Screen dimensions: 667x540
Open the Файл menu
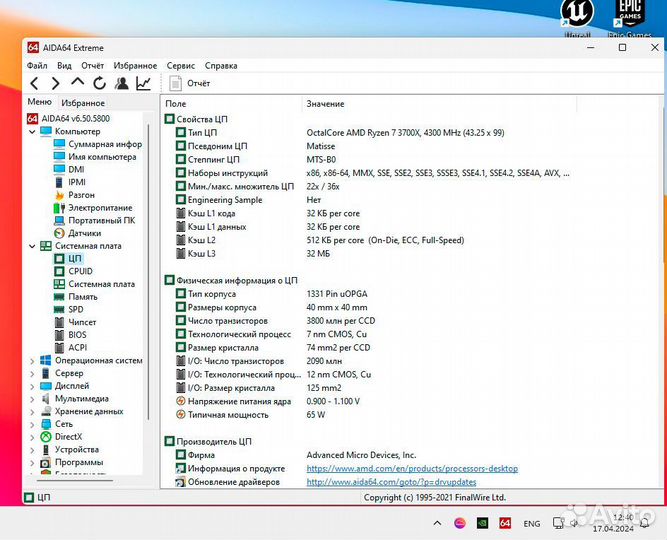click(x=37, y=66)
